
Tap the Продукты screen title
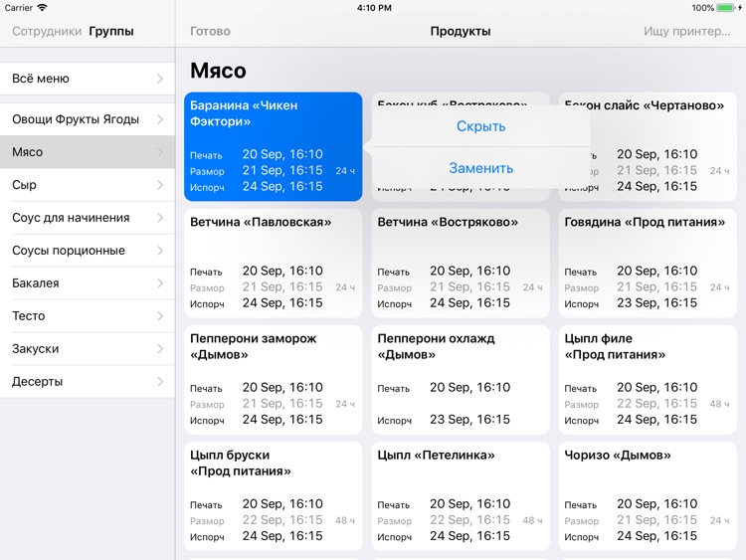point(461,32)
